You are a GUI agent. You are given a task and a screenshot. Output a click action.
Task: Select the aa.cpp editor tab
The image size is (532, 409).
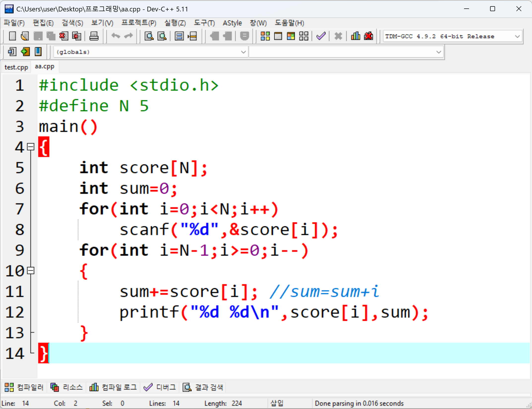45,66
